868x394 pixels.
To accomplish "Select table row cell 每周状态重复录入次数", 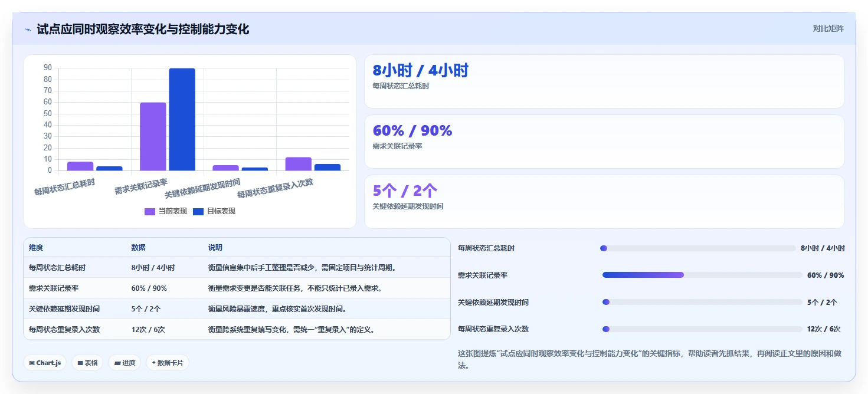I will pos(64,330).
